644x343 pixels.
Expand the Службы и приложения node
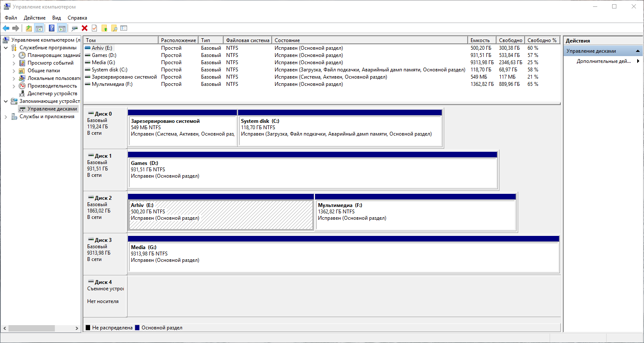6,116
